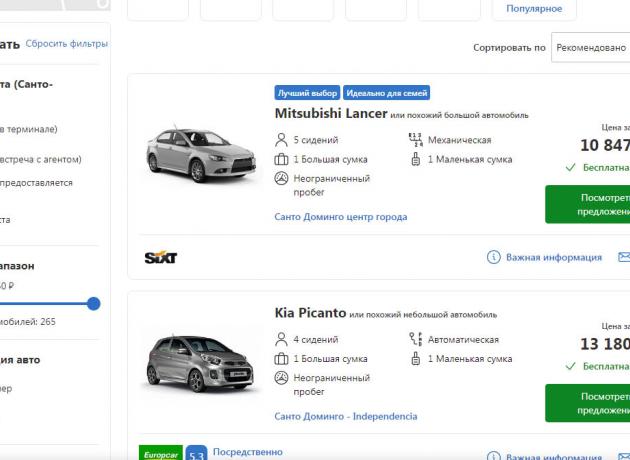
Task: Click the Посредственно rating label
Action: pos(248,452)
